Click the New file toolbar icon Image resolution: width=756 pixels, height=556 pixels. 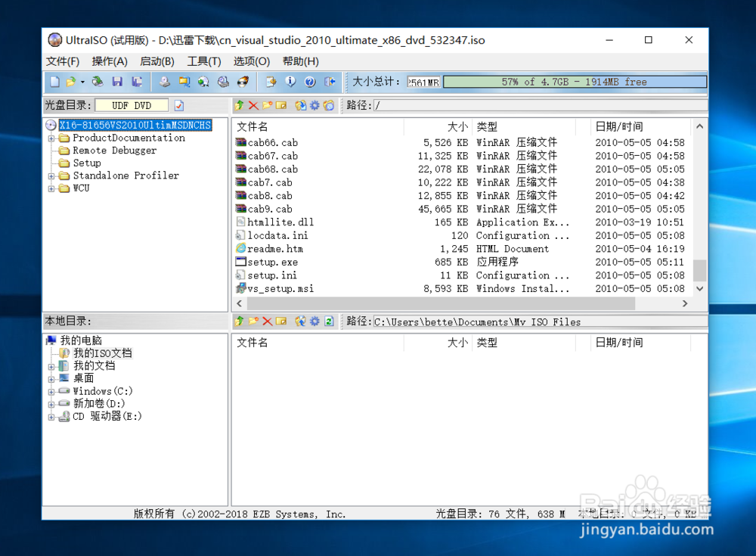click(x=55, y=82)
